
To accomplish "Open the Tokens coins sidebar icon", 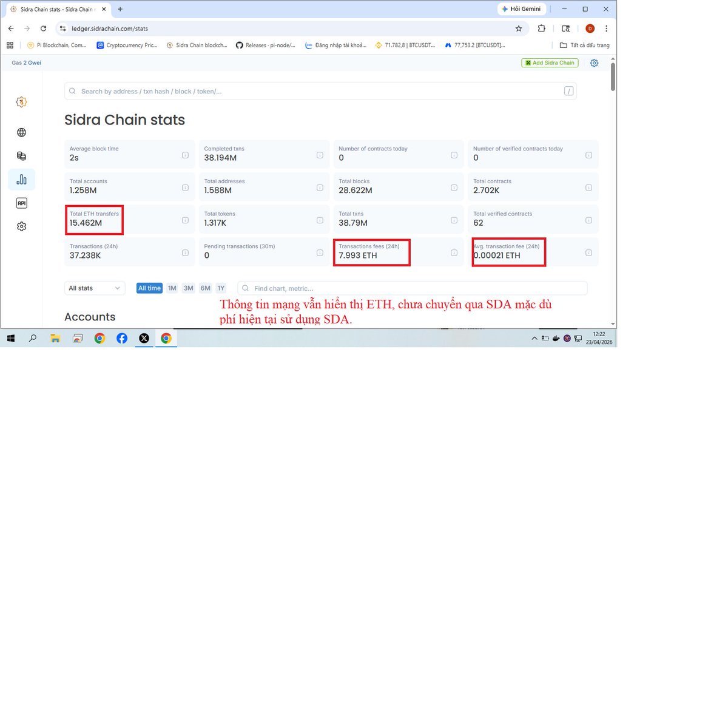I will point(21,156).
